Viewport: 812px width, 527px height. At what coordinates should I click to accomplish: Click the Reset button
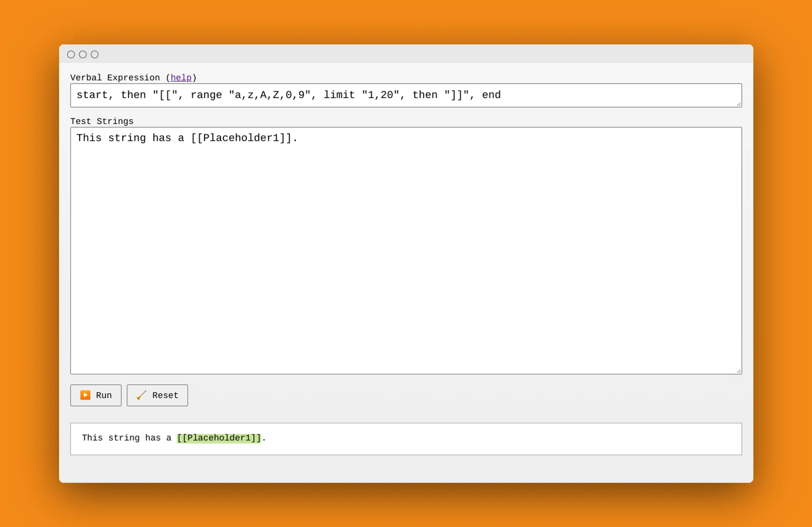click(157, 395)
